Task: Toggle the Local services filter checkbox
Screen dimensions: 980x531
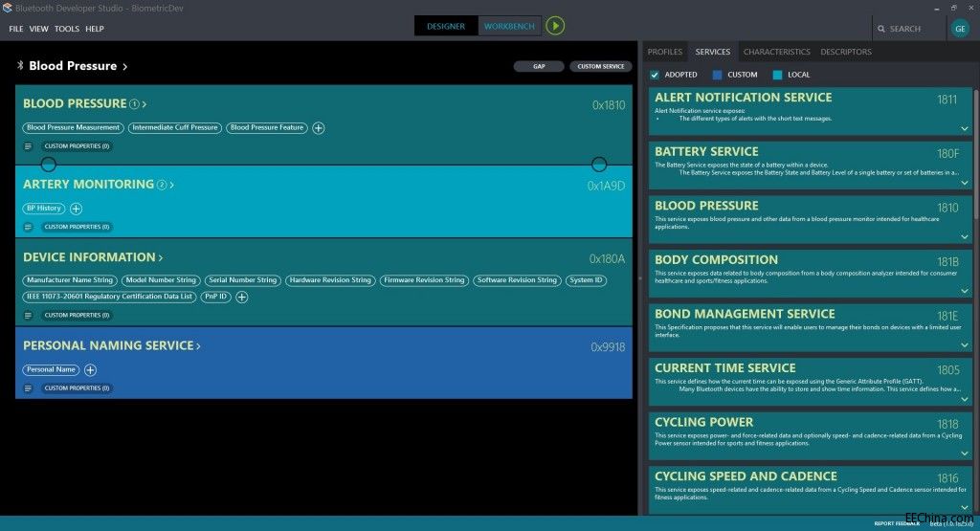Action: pyautogui.click(x=777, y=75)
